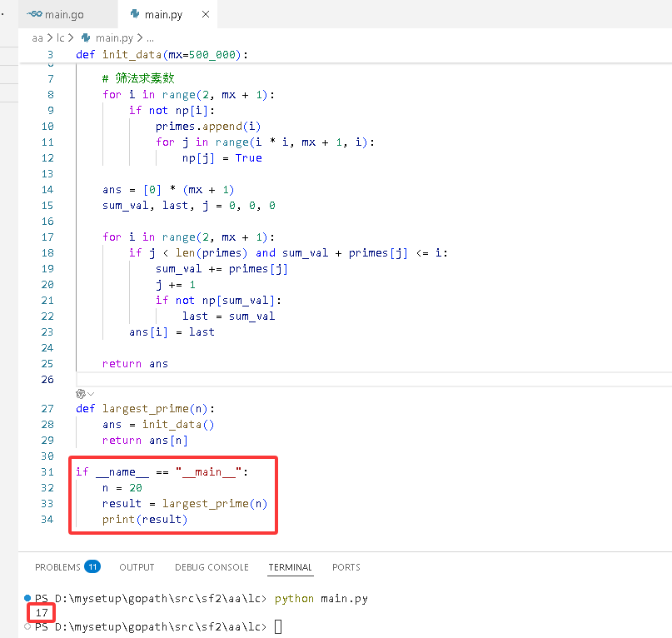Switch to the OUTPUT panel tab
Image resolution: width=672 pixels, height=638 pixels.
point(137,567)
